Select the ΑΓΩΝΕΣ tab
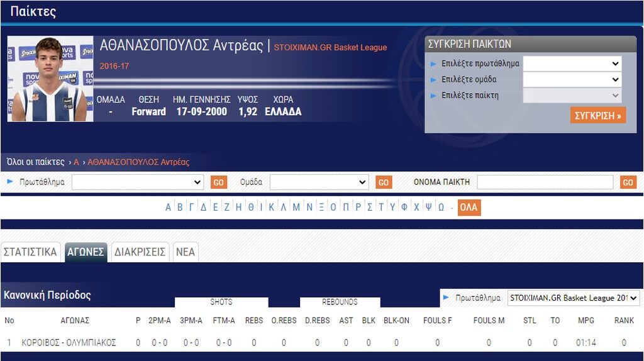 [86, 252]
